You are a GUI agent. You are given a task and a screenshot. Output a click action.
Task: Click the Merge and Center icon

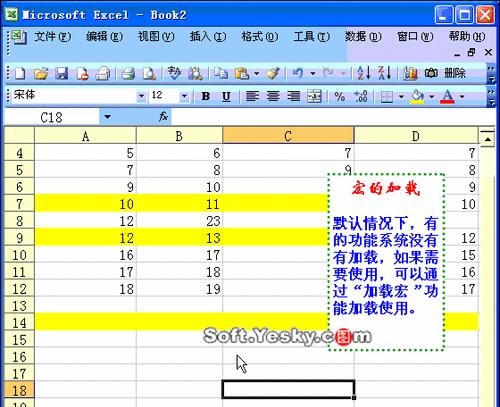tap(314, 96)
